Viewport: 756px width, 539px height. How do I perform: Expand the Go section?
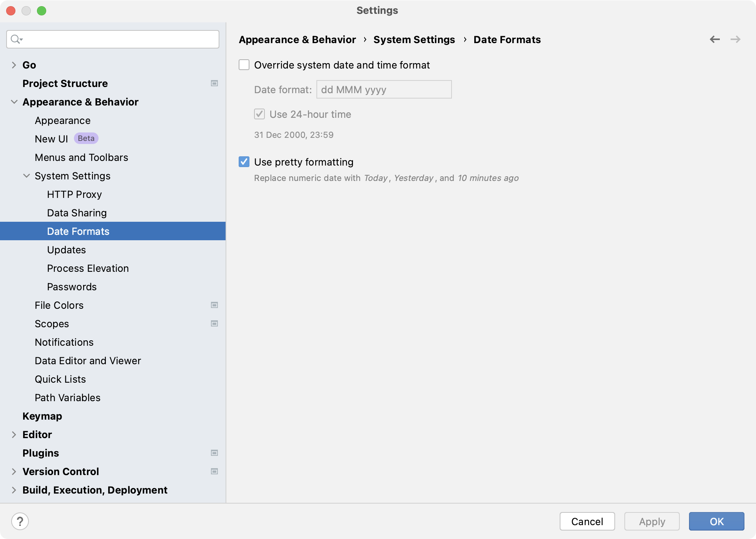click(x=14, y=65)
